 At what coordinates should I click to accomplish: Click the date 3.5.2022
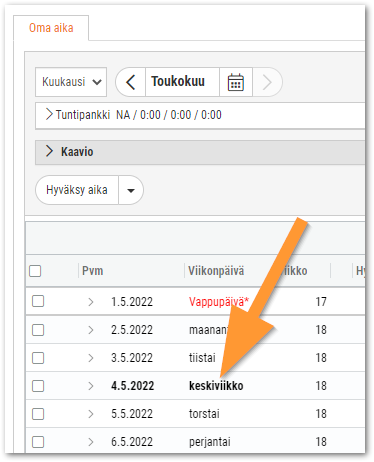pos(132,358)
